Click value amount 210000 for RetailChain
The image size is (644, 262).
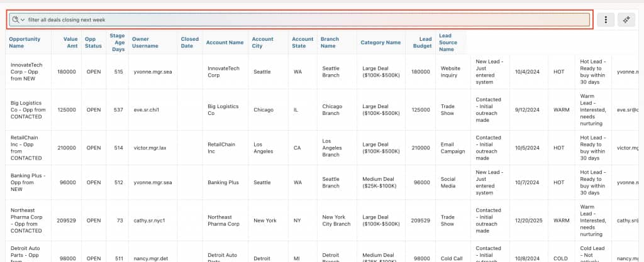click(x=67, y=148)
